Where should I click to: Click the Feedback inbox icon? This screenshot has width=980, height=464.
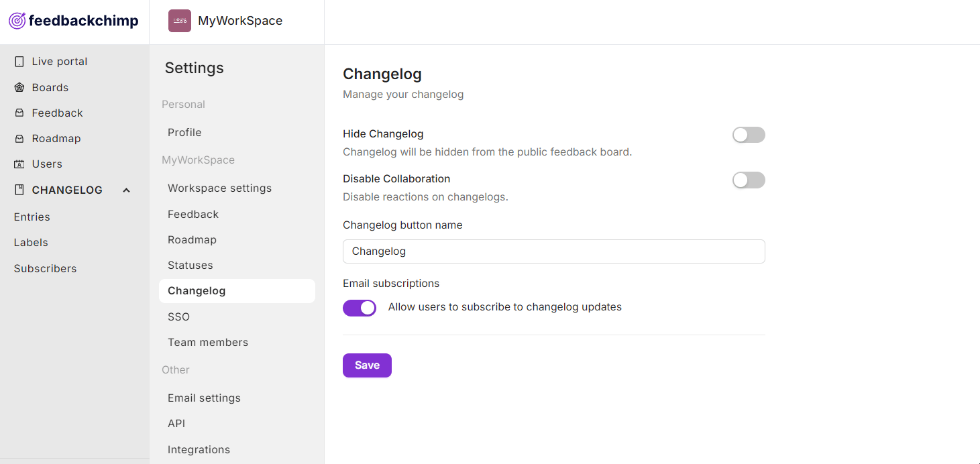pyautogui.click(x=19, y=113)
